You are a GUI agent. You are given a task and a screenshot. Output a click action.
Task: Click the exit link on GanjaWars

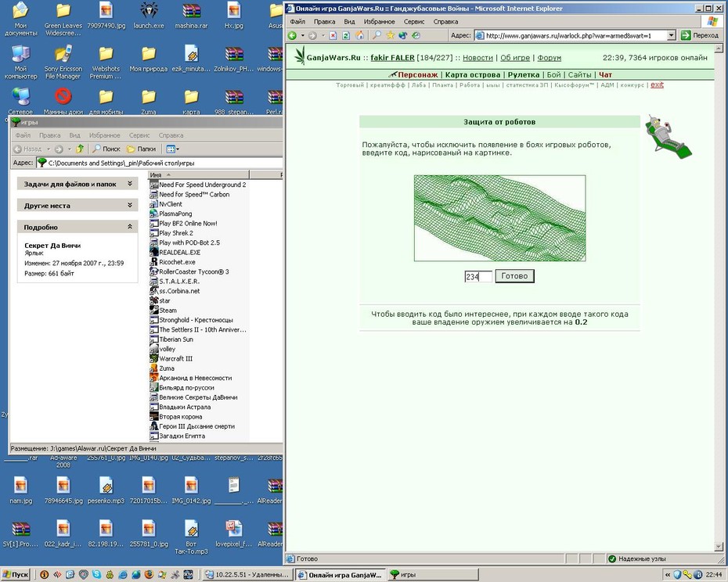click(657, 84)
